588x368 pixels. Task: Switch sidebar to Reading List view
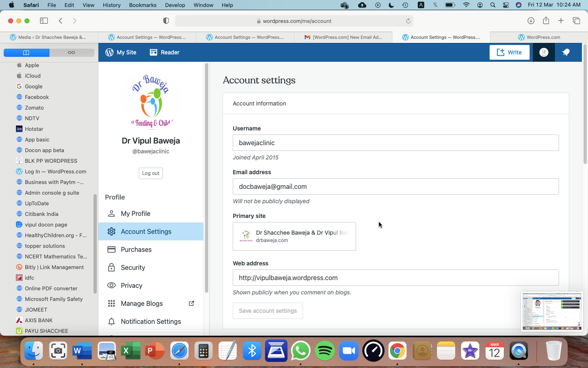click(71, 53)
